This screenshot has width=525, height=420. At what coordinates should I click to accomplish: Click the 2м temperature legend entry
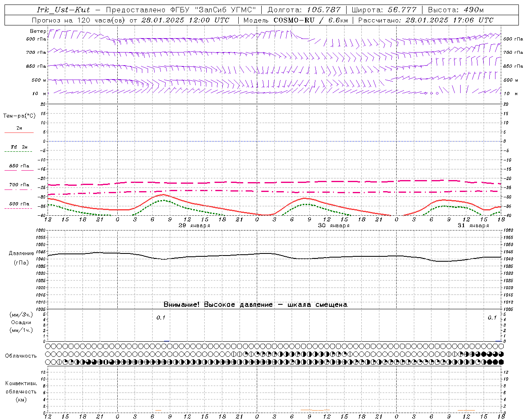(19, 128)
